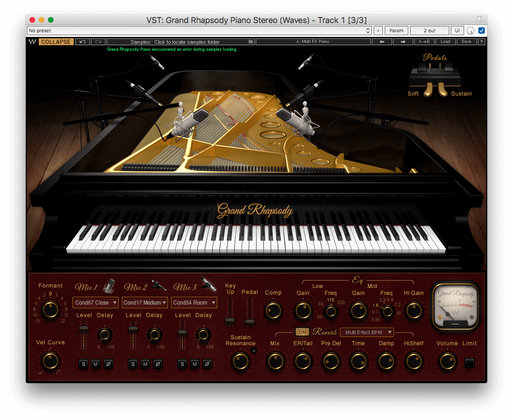The width and height of the screenshot is (513, 420).
Task: Click the Waves logo icon
Action: pyautogui.click(x=32, y=42)
